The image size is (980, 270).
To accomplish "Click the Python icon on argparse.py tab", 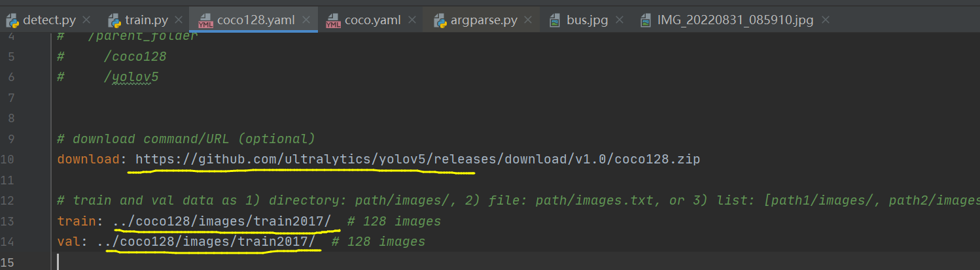I will coord(440,21).
